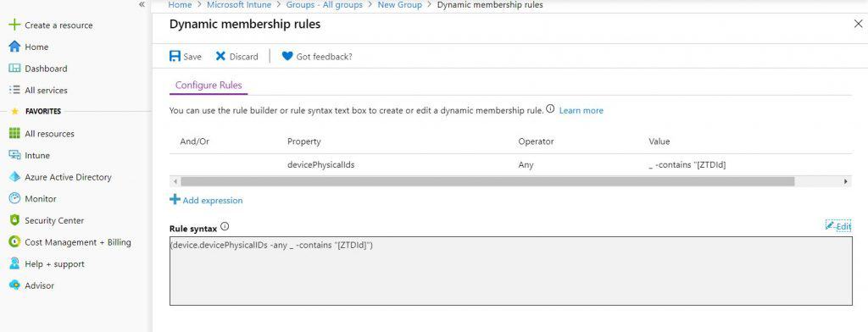The height and width of the screenshot is (332, 868).
Task: Click the green plus Create a resource icon
Action: tap(14, 25)
